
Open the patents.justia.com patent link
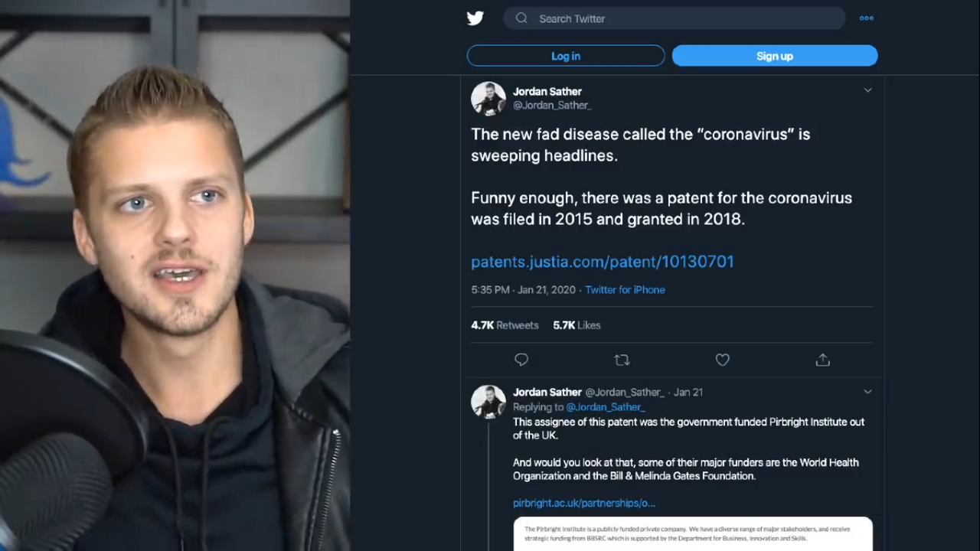click(x=602, y=262)
